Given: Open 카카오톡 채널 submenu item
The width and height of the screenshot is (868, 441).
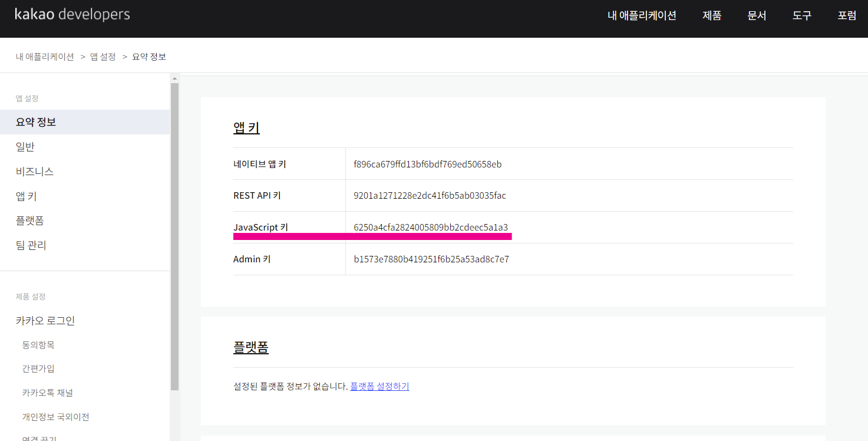Looking at the screenshot, I should point(48,393).
